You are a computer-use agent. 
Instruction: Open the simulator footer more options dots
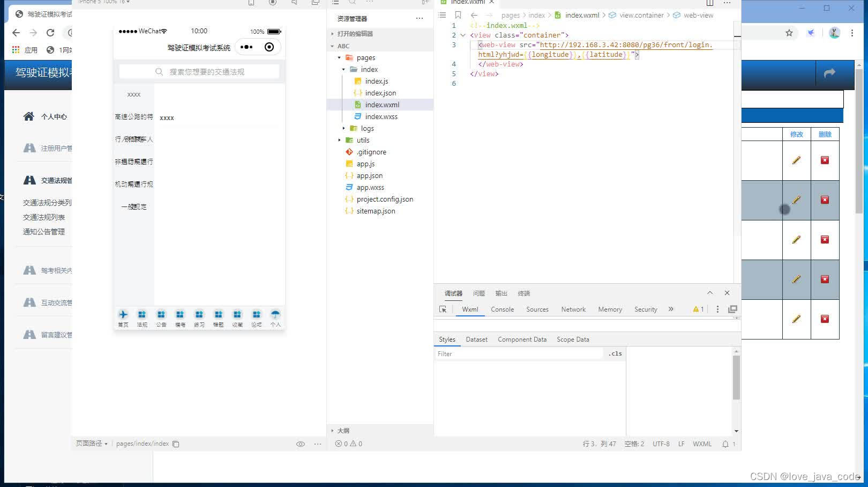tap(318, 444)
